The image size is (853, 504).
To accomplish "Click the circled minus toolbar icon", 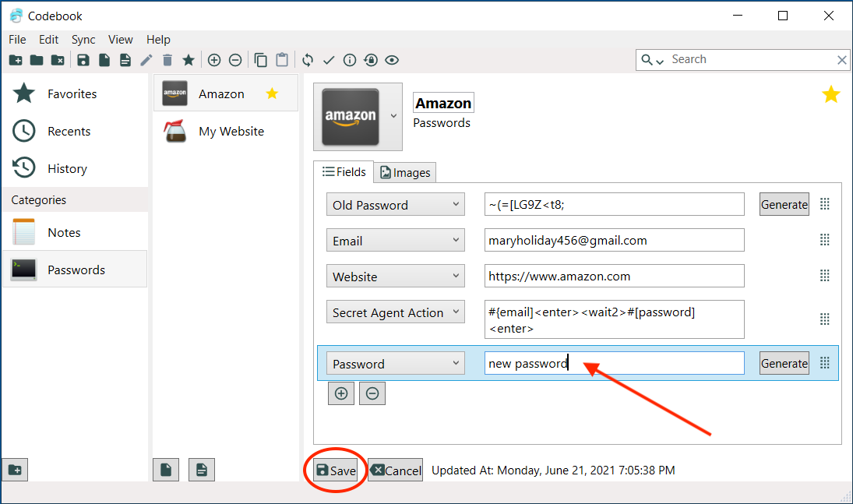I will 235,60.
